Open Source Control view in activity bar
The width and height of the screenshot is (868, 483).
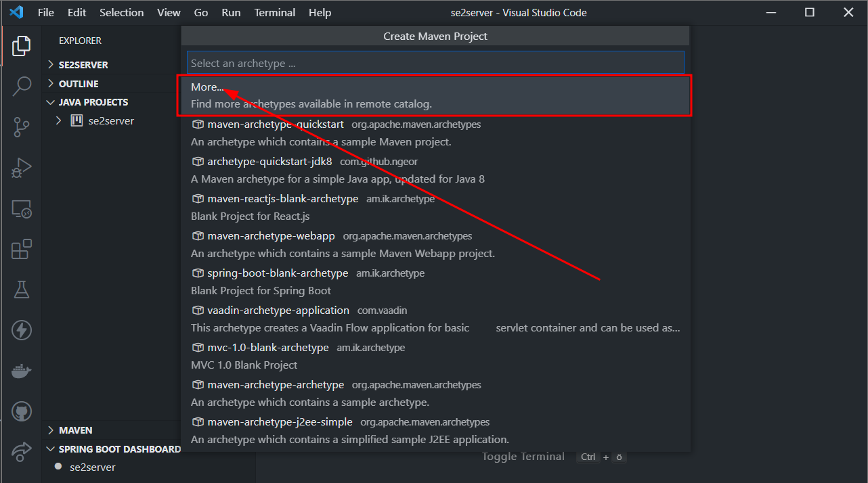tap(22, 127)
